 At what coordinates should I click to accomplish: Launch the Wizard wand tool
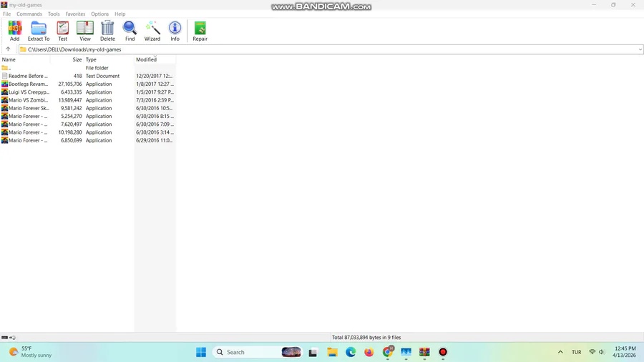152,31
